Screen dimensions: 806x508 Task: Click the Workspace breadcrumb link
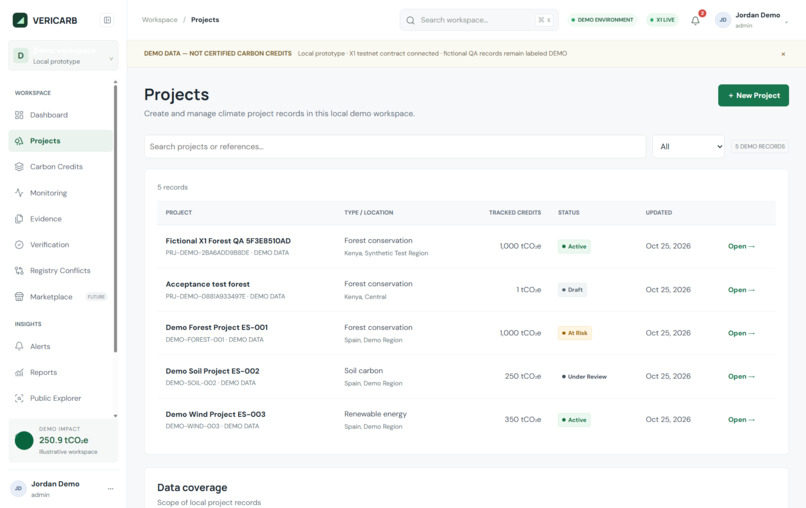pyautogui.click(x=159, y=20)
